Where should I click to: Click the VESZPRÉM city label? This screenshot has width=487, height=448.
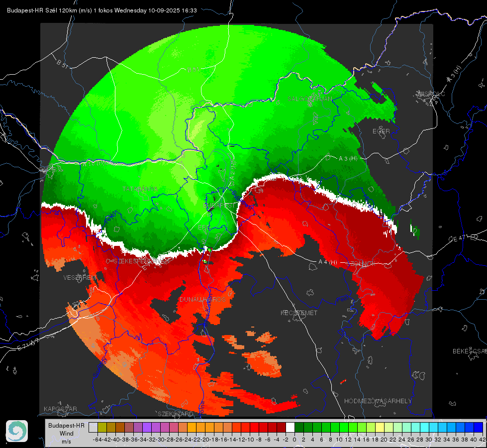pos(80,277)
